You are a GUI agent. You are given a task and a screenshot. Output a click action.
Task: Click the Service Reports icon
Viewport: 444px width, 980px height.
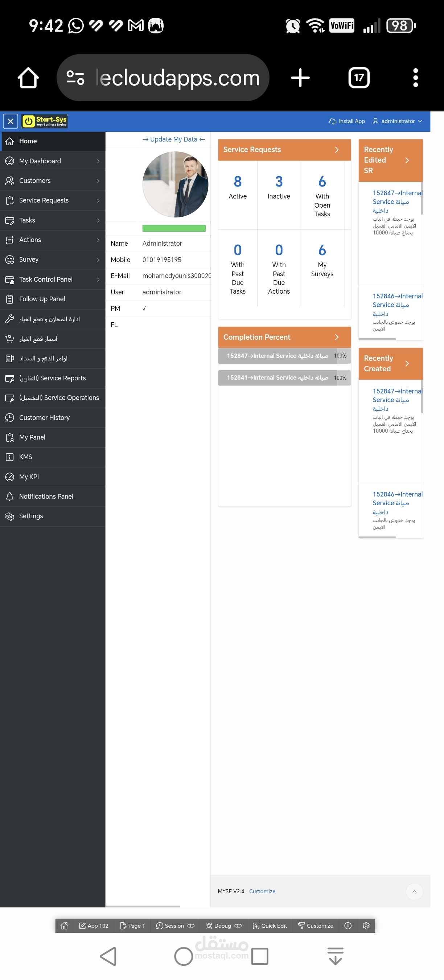pyautogui.click(x=9, y=378)
